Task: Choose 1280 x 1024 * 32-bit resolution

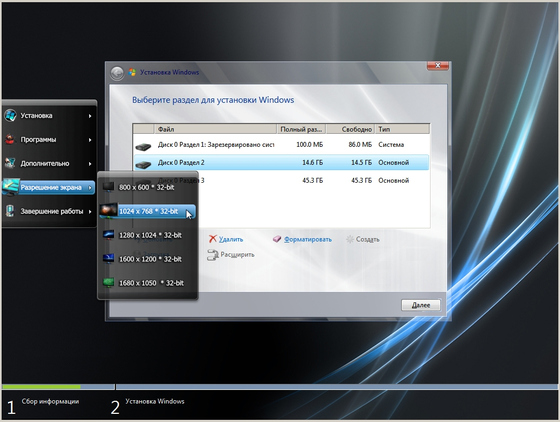Action: coord(148,235)
